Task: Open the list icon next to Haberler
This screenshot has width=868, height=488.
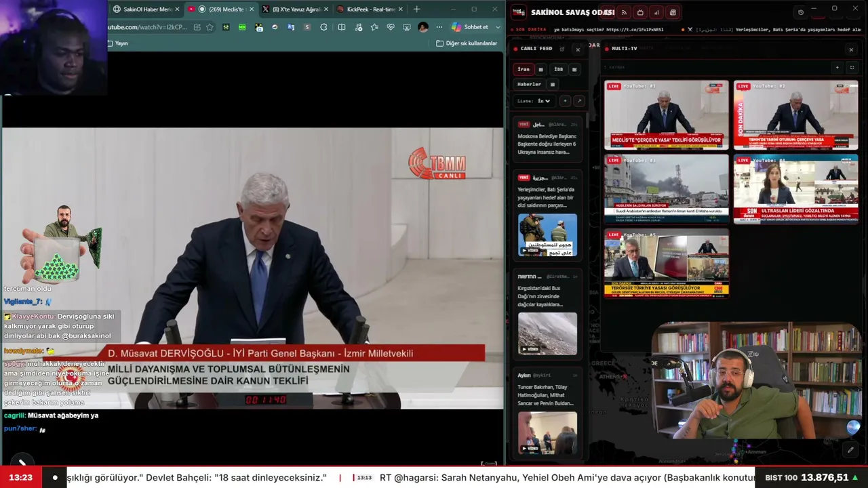Action: point(553,85)
